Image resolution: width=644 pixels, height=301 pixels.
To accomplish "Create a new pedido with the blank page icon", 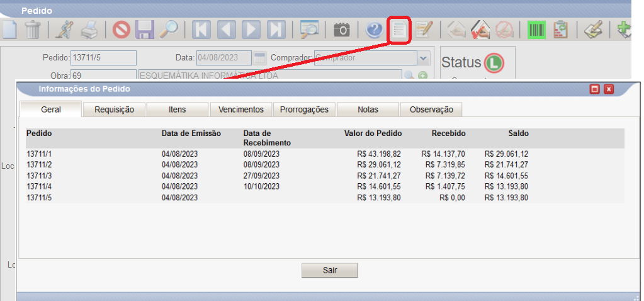I will pos(8,30).
